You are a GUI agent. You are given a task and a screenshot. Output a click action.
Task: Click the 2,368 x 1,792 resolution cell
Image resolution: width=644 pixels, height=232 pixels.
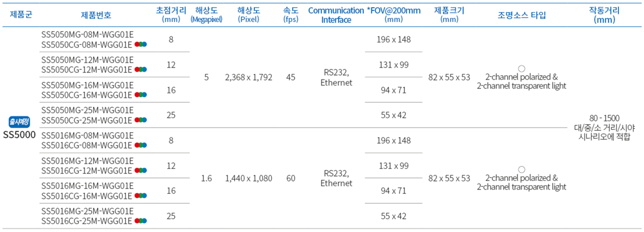[248, 77]
